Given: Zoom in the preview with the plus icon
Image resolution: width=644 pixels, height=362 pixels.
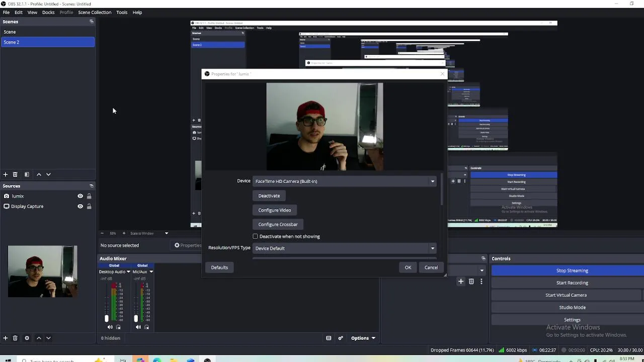Looking at the screenshot, I should pyautogui.click(x=124, y=233).
